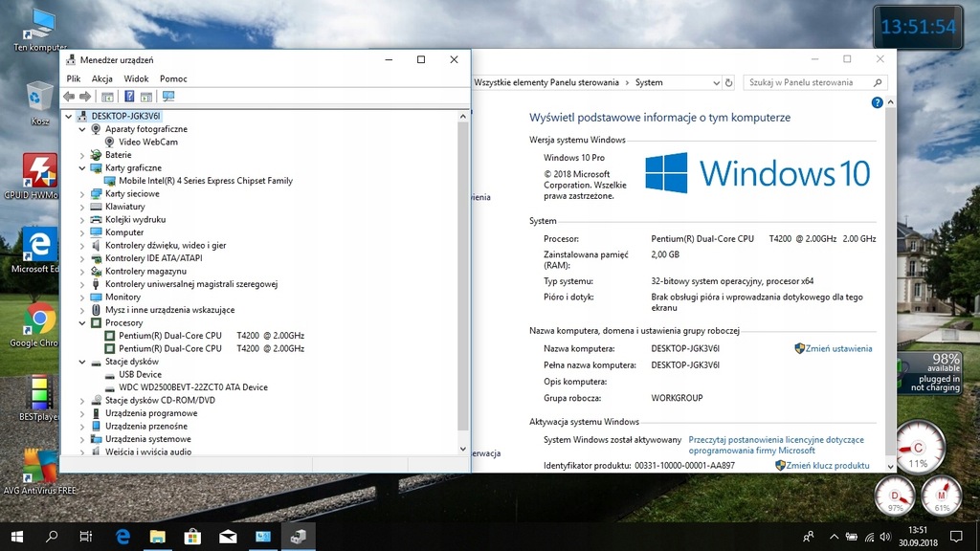Collapse the DESKTOP-JGK3V6I root node

69,116
